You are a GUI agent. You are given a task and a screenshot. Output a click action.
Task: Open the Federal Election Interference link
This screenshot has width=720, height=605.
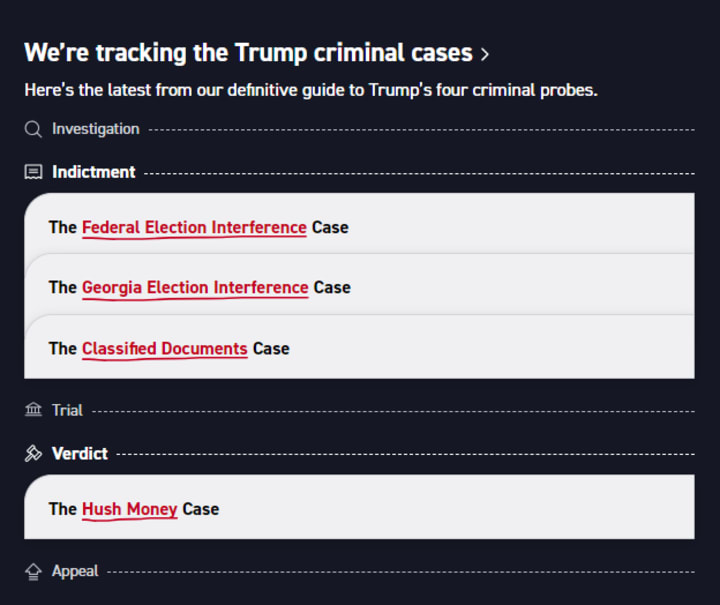[x=194, y=227]
